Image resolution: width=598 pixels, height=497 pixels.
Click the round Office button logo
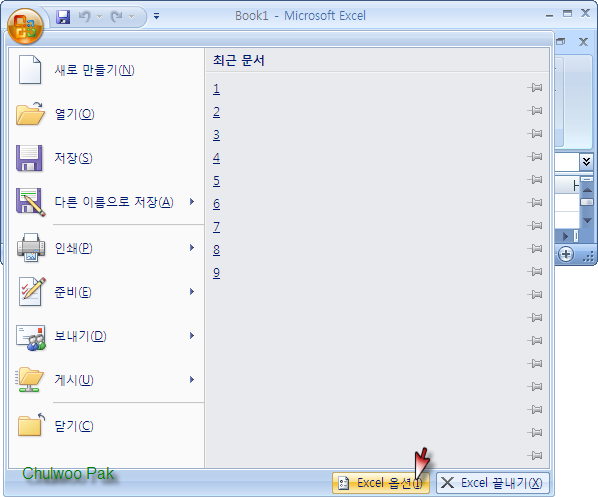coord(25,27)
